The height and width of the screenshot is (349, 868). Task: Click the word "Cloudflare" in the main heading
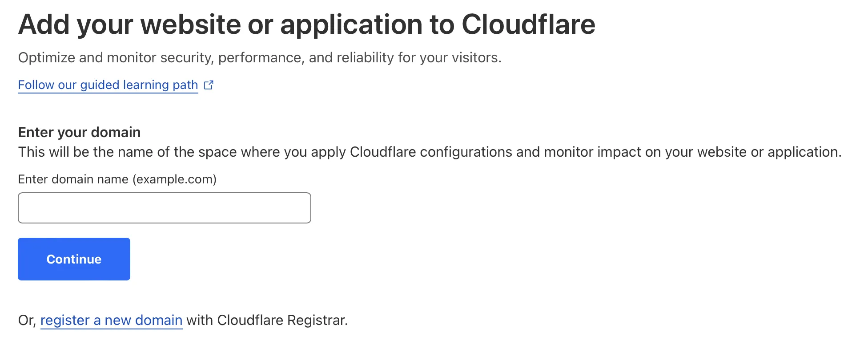click(528, 24)
